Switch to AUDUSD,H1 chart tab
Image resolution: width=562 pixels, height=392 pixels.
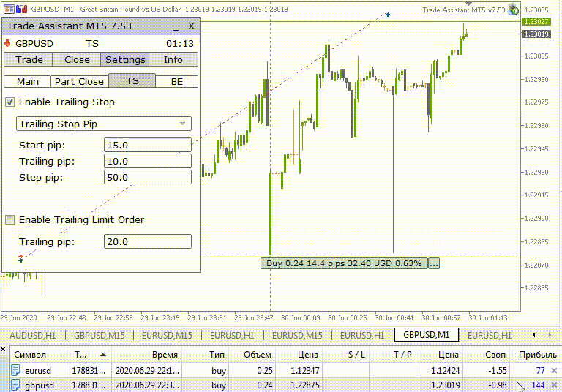33,336
